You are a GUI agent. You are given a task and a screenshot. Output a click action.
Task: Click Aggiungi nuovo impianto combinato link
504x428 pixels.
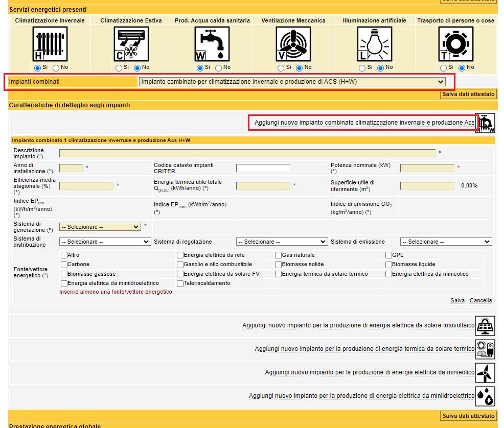tap(364, 123)
